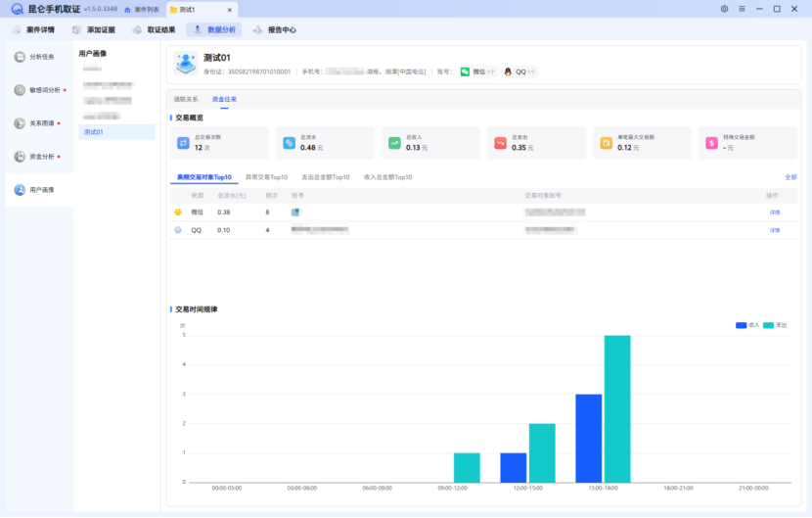This screenshot has height=518, width=812.
Task: Click the 总流水 card icon
Action: tap(289, 143)
